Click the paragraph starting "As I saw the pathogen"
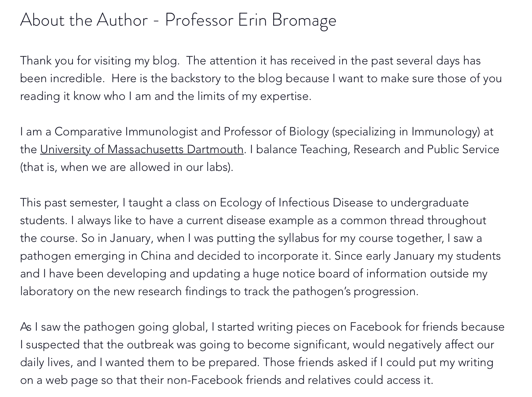The image size is (532, 397). tap(262, 353)
